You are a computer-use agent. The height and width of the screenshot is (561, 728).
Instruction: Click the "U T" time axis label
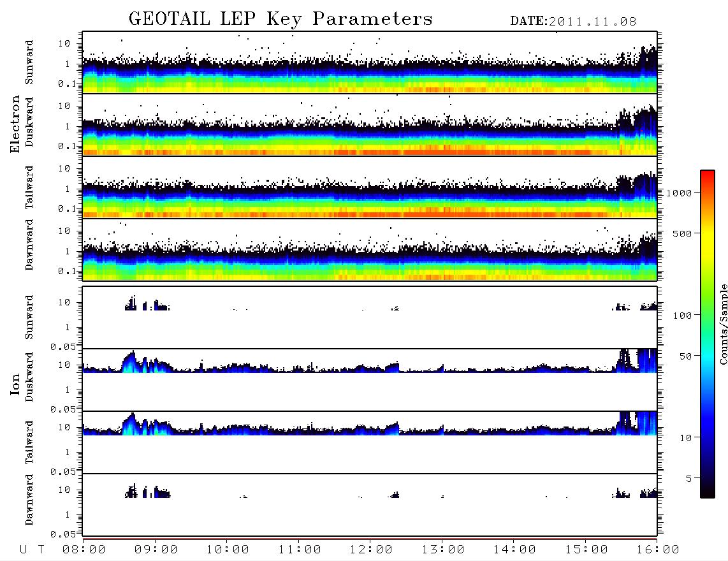coord(32,550)
